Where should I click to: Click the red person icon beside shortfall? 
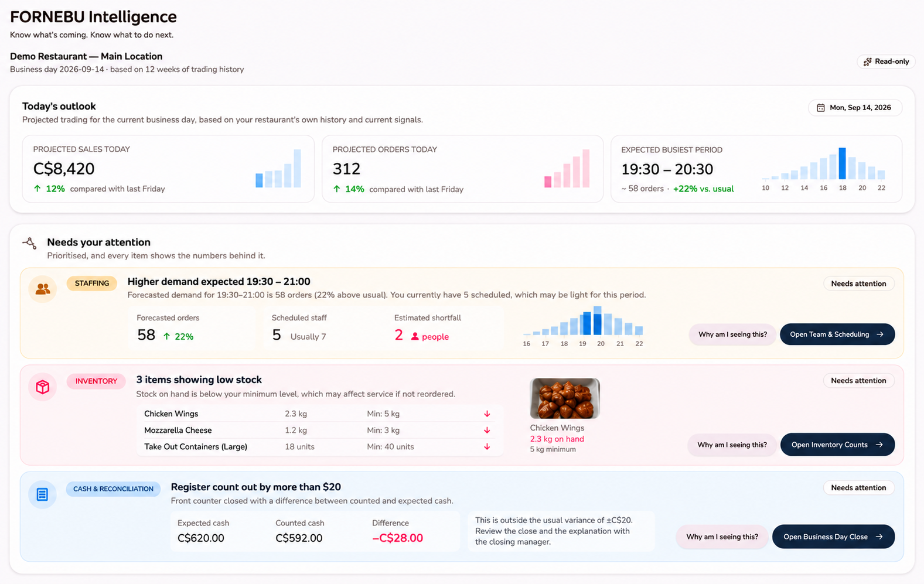pyautogui.click(x=415, y=337)
